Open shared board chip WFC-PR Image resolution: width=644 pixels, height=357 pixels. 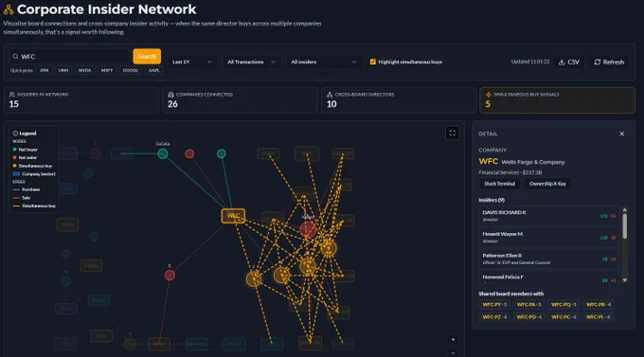click(x=599, y=304)
